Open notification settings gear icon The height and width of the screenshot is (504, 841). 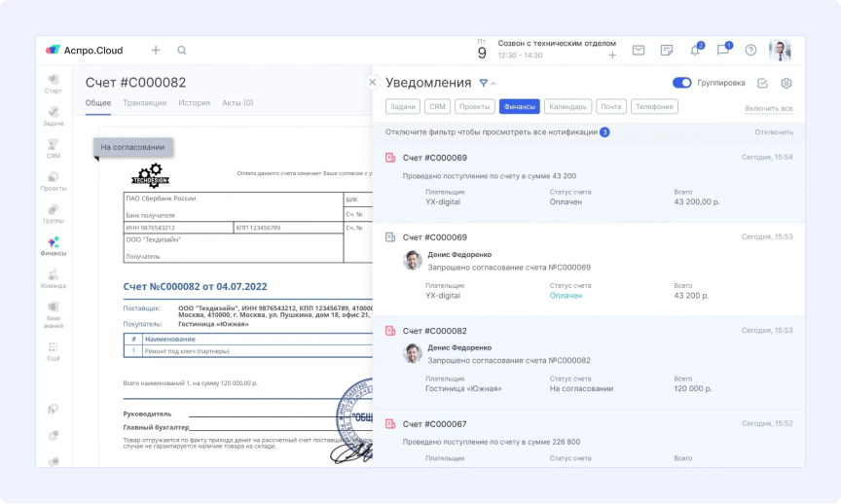786,84
